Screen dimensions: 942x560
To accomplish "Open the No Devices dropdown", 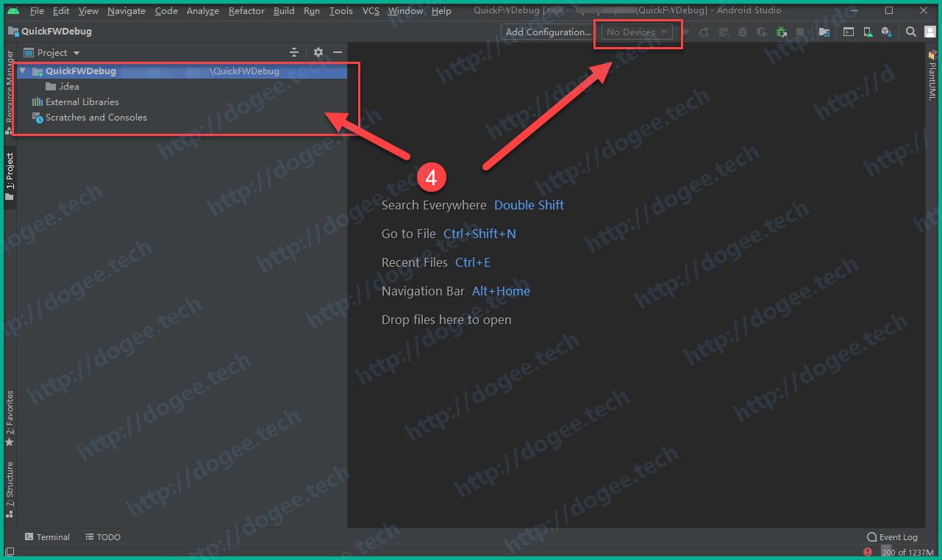I will click(x=637, y=32).
